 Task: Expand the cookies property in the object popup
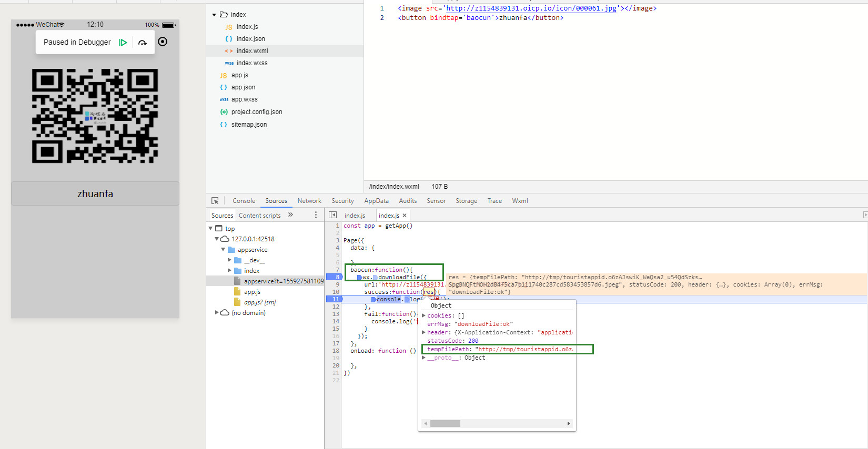click(x=423, y=315)
